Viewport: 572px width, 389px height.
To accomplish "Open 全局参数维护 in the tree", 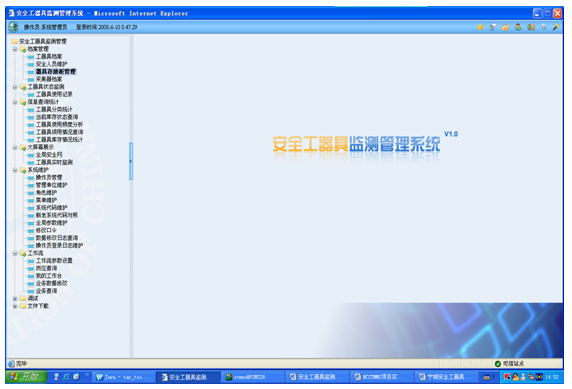I will (51, 223).
